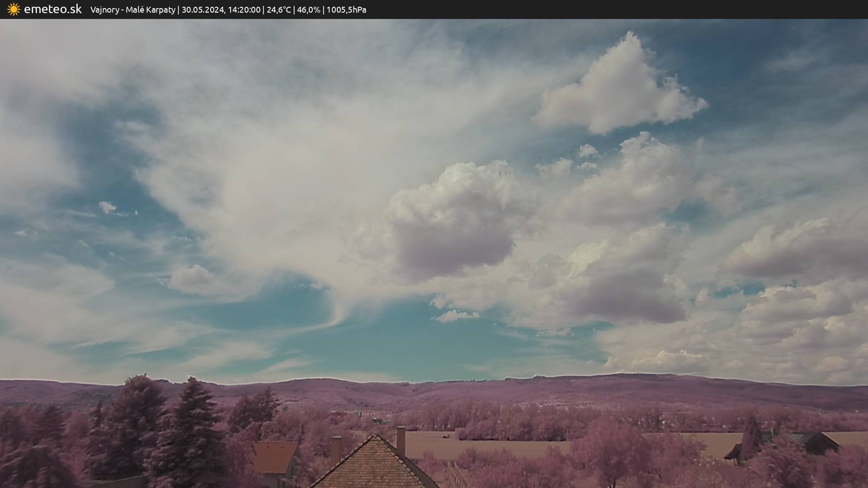Click the right chimney on the roof
Screen dimensions: 868x488
click(401, 441)
